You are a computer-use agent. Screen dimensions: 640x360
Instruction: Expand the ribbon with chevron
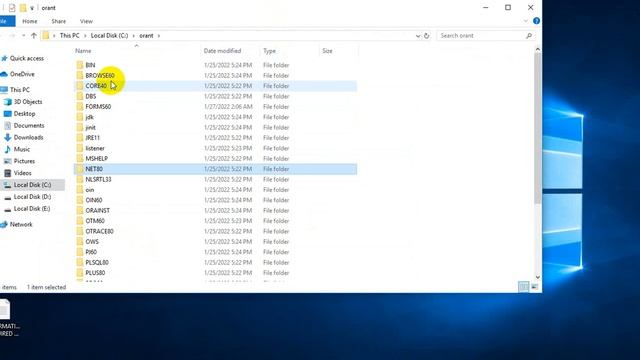[x=526, y=21]
